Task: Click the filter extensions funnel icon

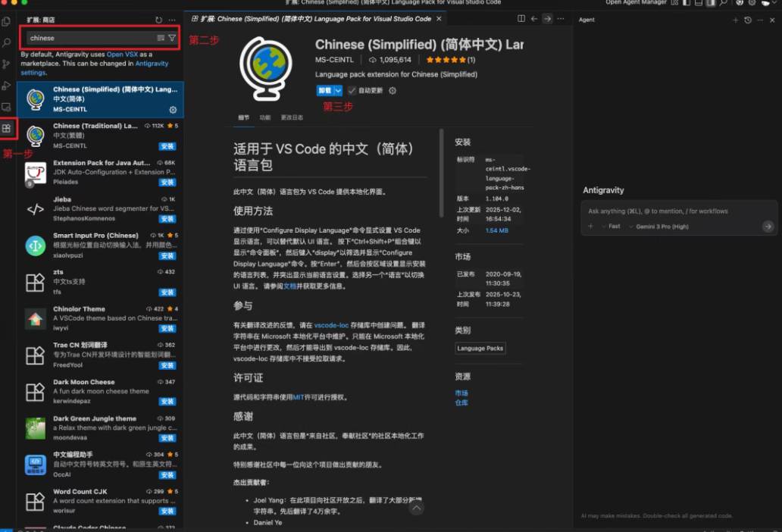Action: click(172, 38)
